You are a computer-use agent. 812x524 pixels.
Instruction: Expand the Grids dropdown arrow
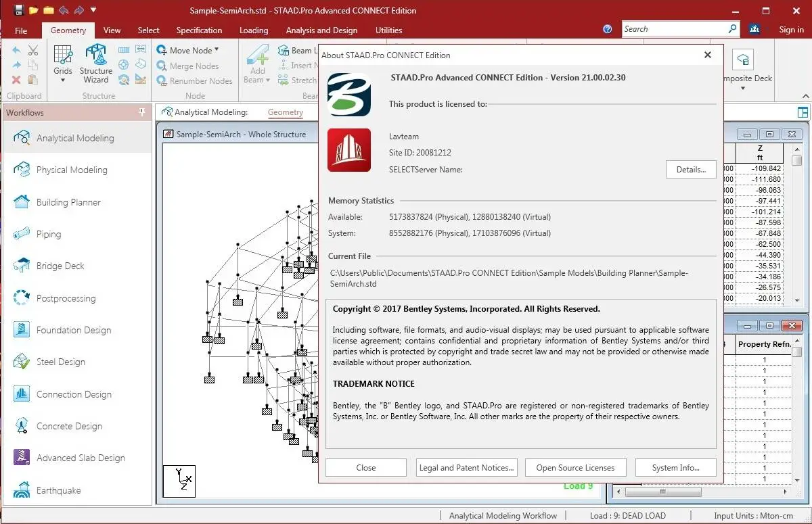point(63,80)
